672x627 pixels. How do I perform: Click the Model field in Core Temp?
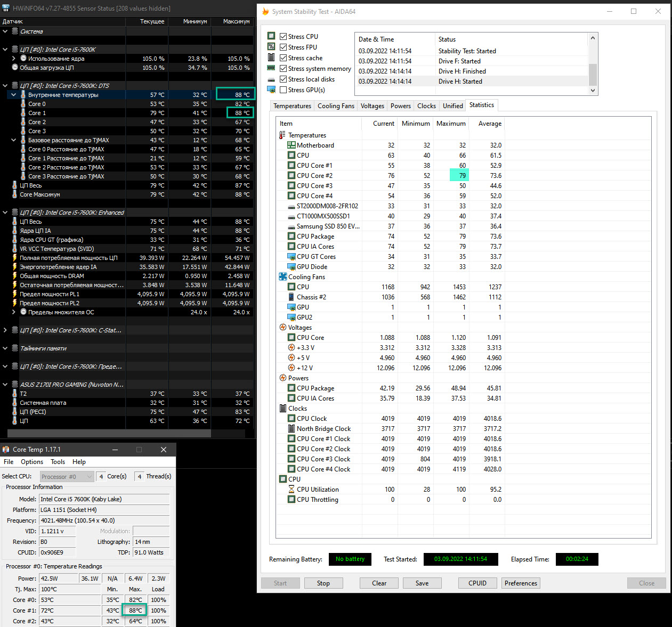click(104, 499)
